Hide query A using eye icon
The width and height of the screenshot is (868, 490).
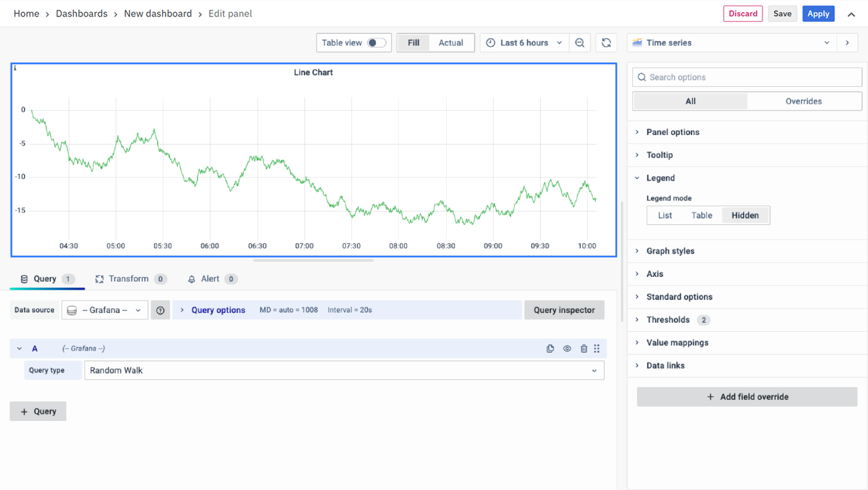click(x=567, y=349)
